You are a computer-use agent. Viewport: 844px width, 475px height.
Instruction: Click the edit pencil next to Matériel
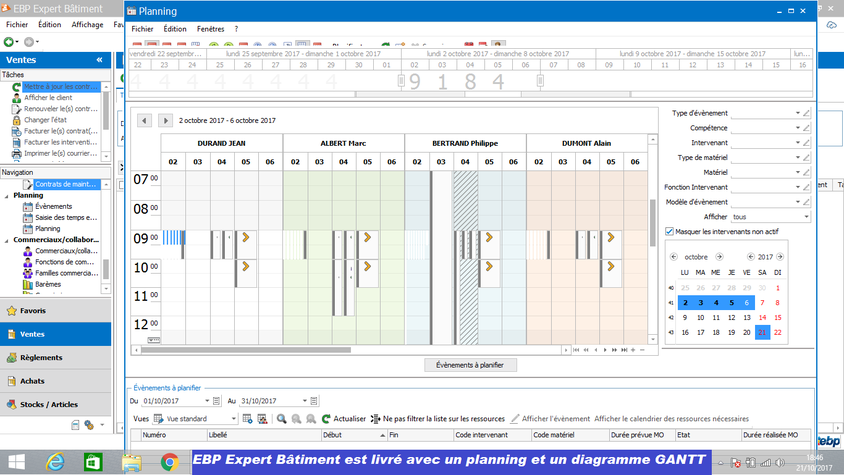coord(806,172)
